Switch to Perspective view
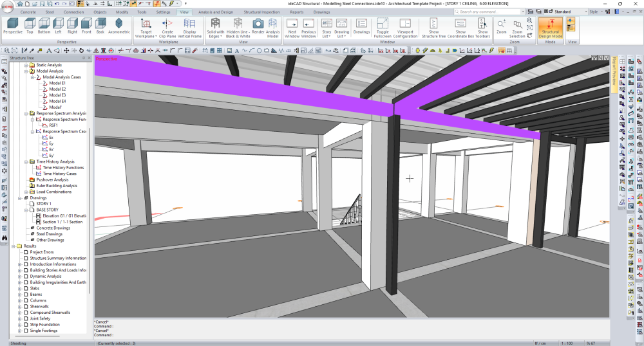644x346 pixels. tap(12, 26)
